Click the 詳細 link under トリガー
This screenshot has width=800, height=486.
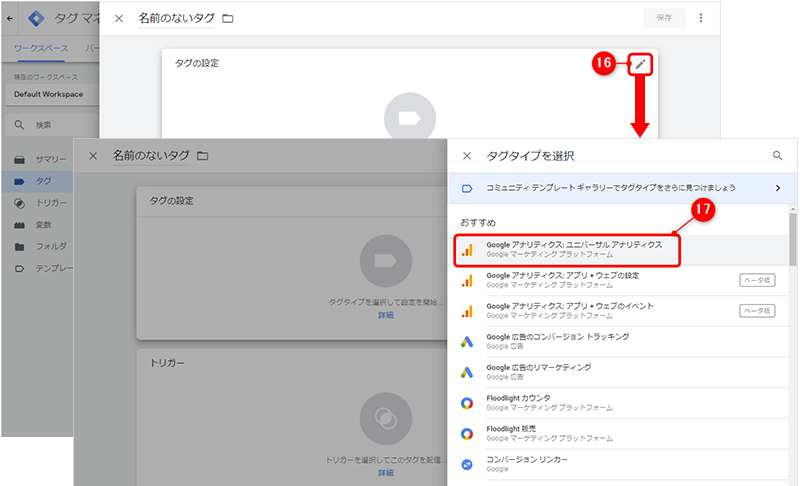[x=386, y=473]
